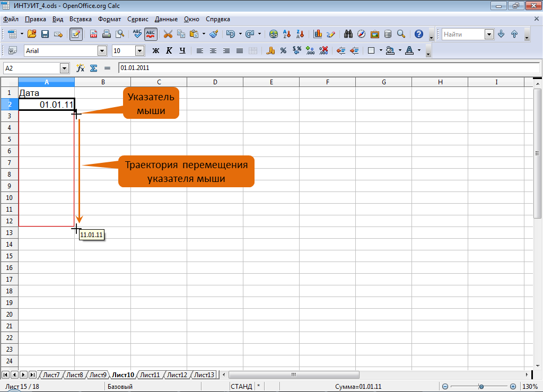
Task: Click the Print icon
Action: (107, 34)
